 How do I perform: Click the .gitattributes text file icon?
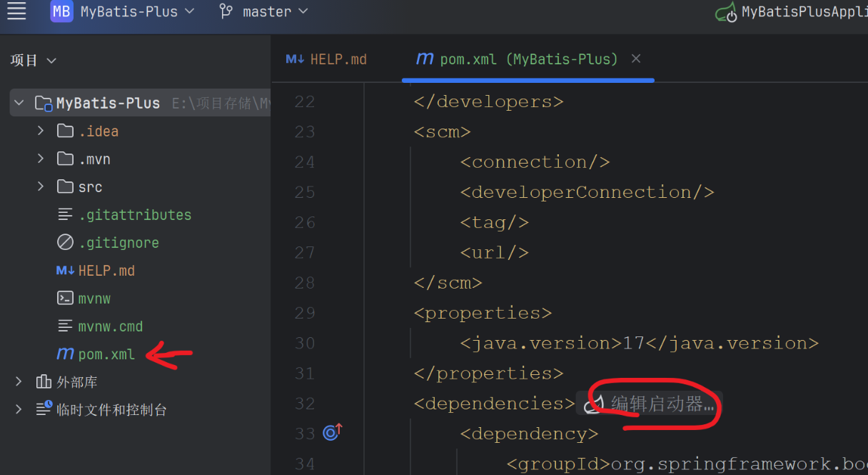tap(66, 215)
